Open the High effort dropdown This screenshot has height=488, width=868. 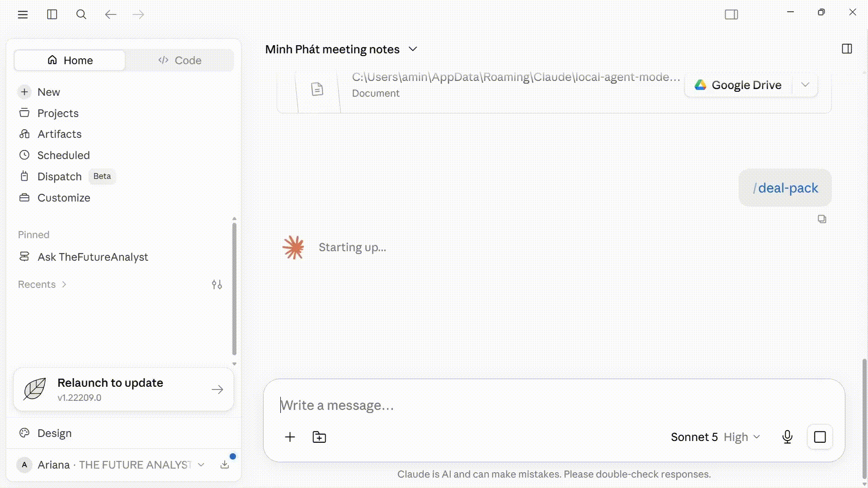pyautogui.click(x=742, y=437)
